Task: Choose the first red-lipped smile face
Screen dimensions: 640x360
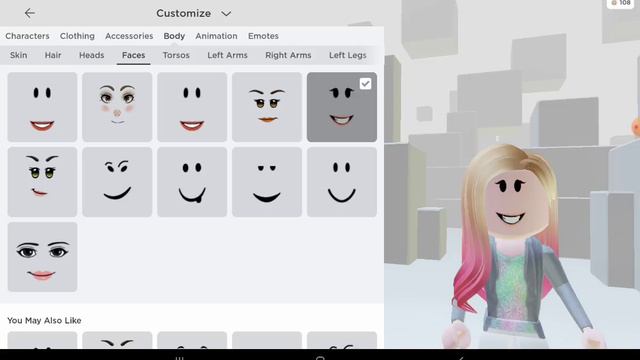Action: 42,107
